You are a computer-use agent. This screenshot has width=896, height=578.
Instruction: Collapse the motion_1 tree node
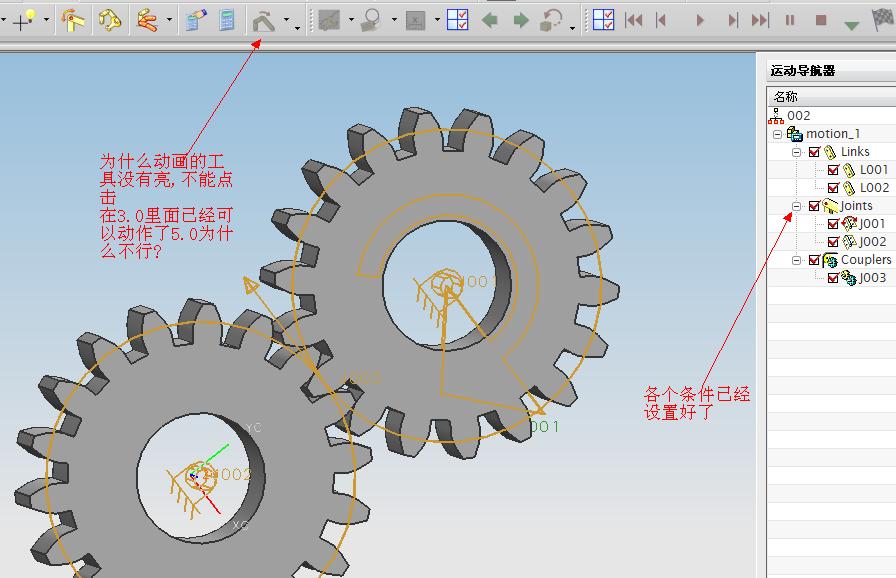[x=777, y=134]
